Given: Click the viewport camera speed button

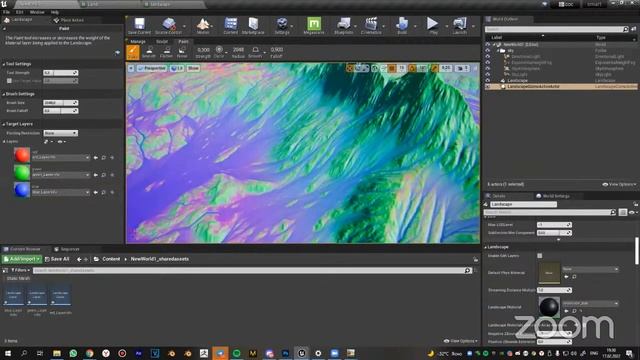Looking at the screenshot, I should coord(462,68).
